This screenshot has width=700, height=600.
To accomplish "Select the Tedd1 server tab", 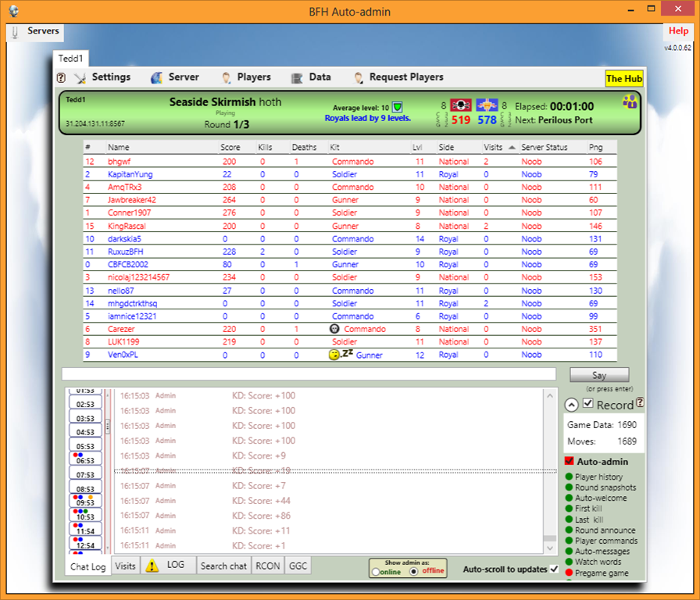I will click(x=70, y=59).
